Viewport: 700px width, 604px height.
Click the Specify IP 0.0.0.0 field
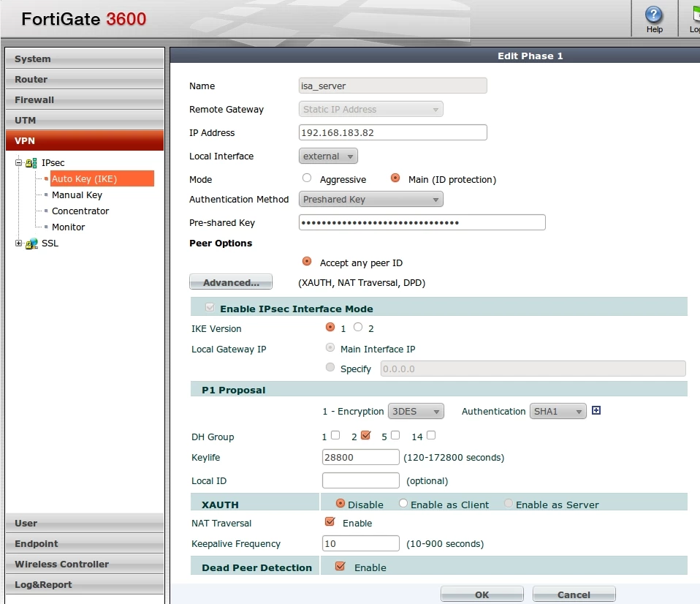pos(533,369)
